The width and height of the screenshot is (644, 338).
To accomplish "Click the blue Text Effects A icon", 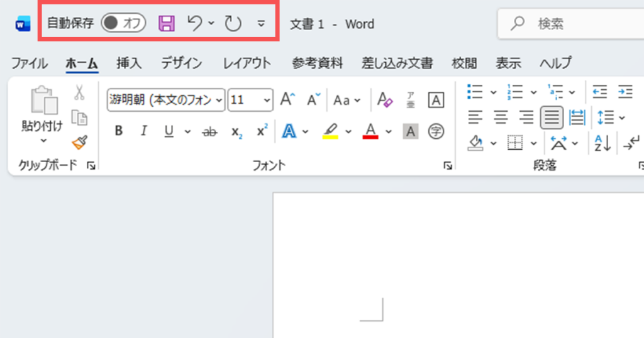I will coord(289,131).
